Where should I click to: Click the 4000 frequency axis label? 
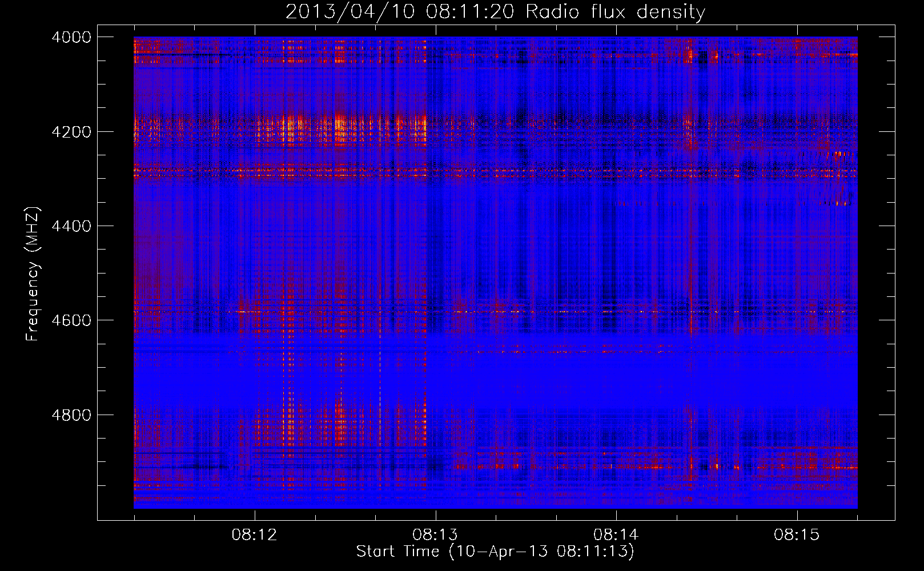(x=71, y=37)
